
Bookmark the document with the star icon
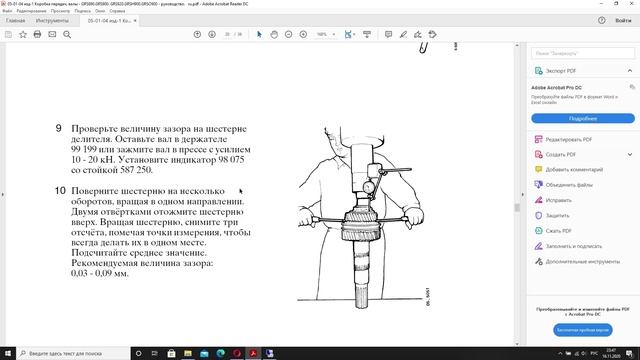pos(23,35)
